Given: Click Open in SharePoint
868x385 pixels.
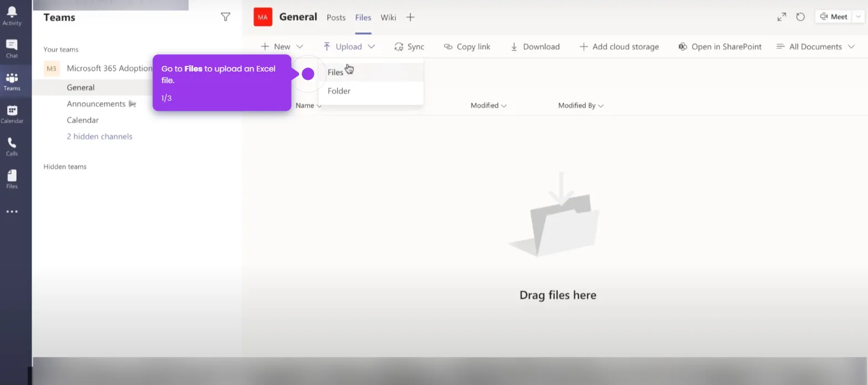Looking at the screenshot, I should (x=720, y=47).
